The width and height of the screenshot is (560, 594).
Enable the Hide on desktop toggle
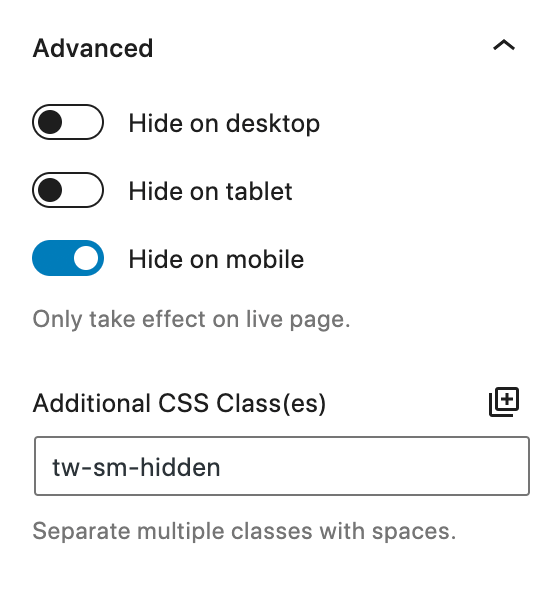point(68,122)
